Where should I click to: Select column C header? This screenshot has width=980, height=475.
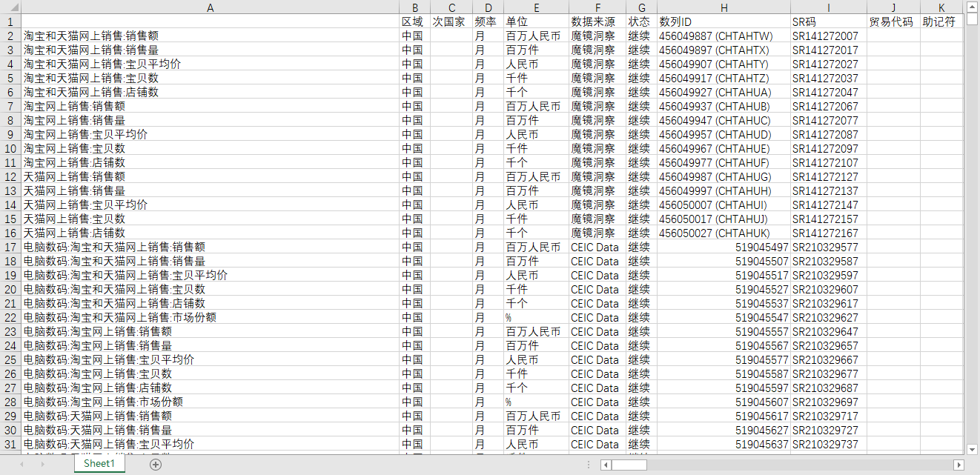coord(451,7)
